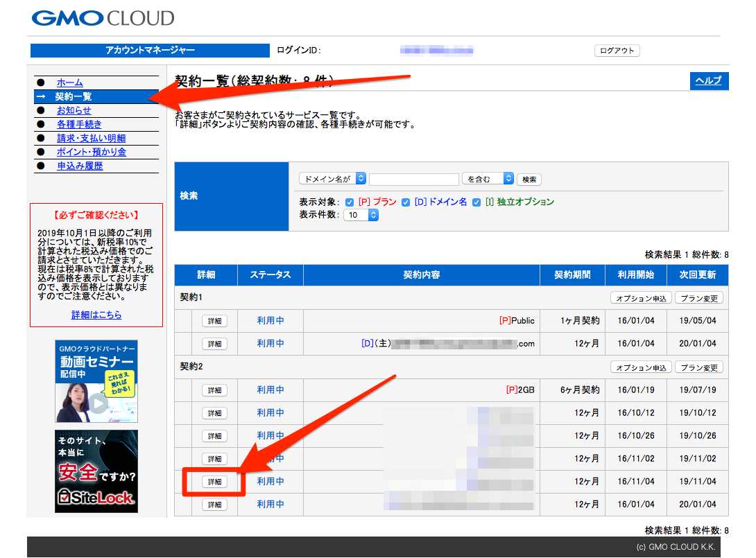The height and width of the screenshot is (558, 756).
Task: Click オプション申込 for 契約2
Action: 641,367
